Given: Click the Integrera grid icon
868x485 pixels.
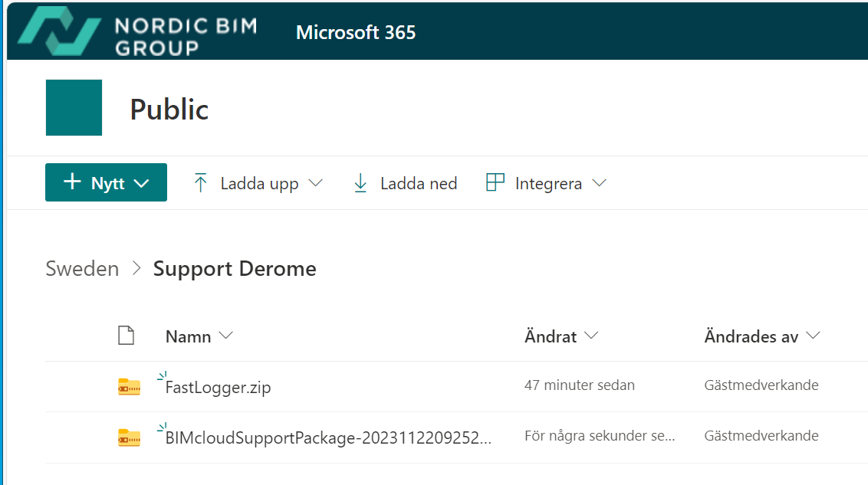Looking at the screenshot, I should tap(495, 183).
